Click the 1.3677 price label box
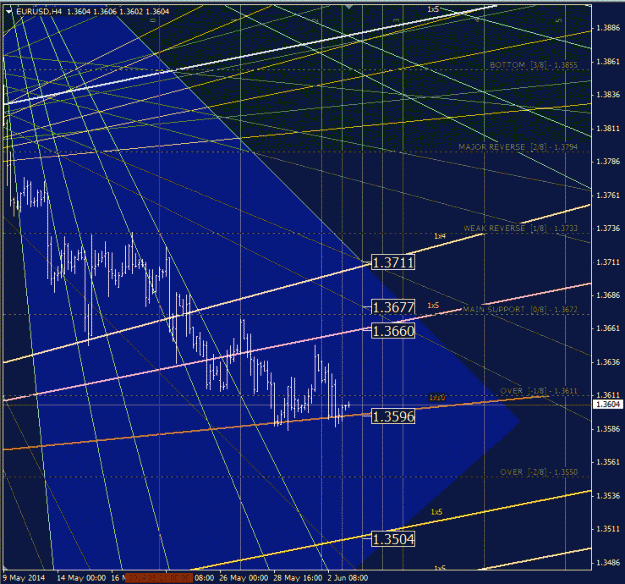Screen dimensions: 625x584 tap(393, 307)
